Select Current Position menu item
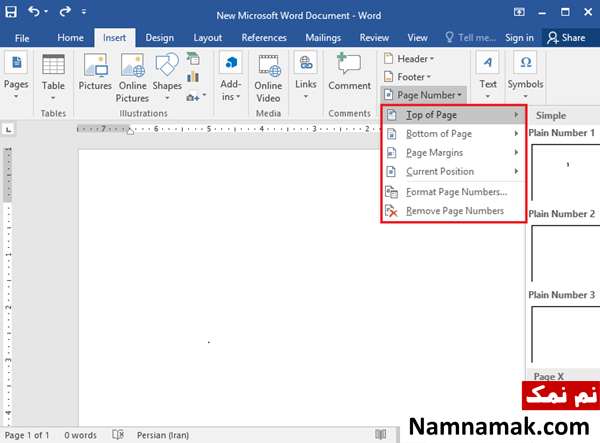 [453, 171]
